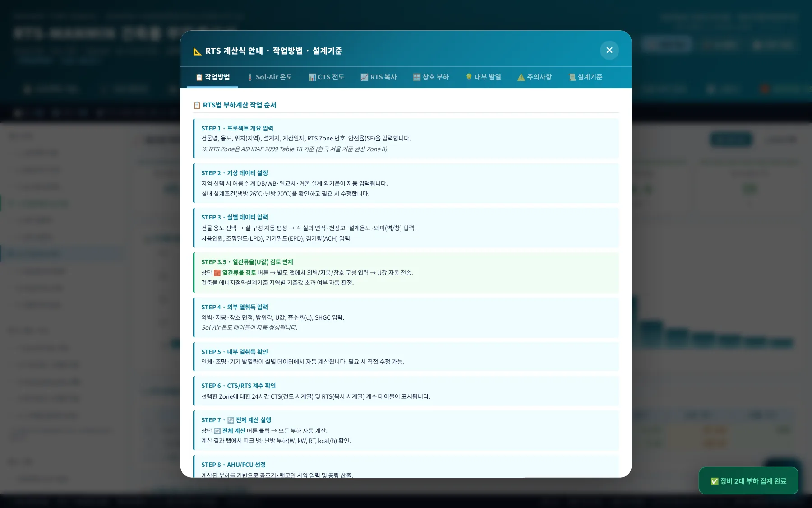
Task: Click the window icon on 창호 부하 tab
Action: click(x=417, y=77)
